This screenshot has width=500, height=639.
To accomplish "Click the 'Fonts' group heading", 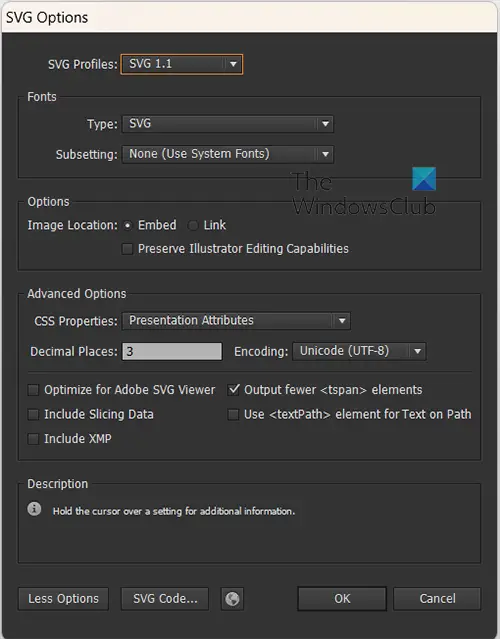I will click(x=42, y=97).
